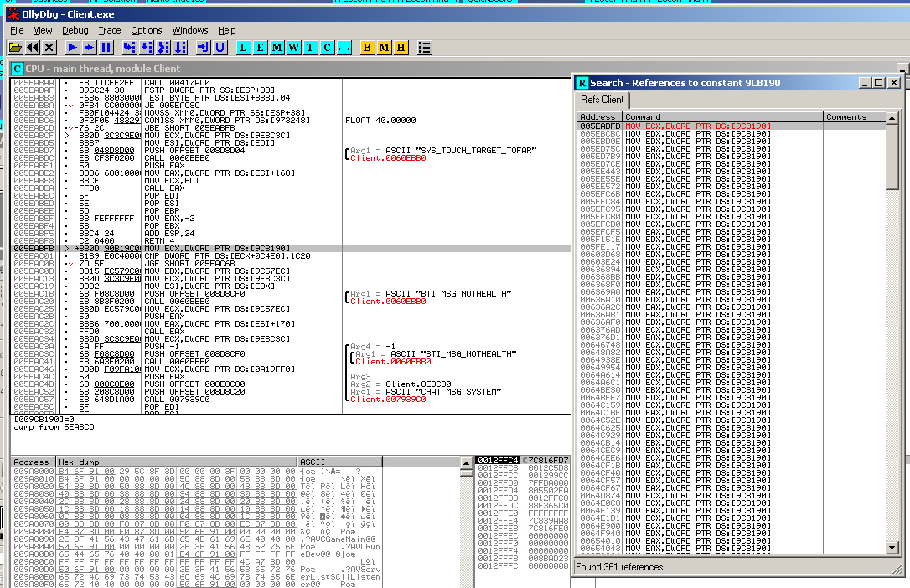The width and height of the screenshot is (910, 588).
Task: Open the cyan M Memory map button
Action: tap(277, 48)
